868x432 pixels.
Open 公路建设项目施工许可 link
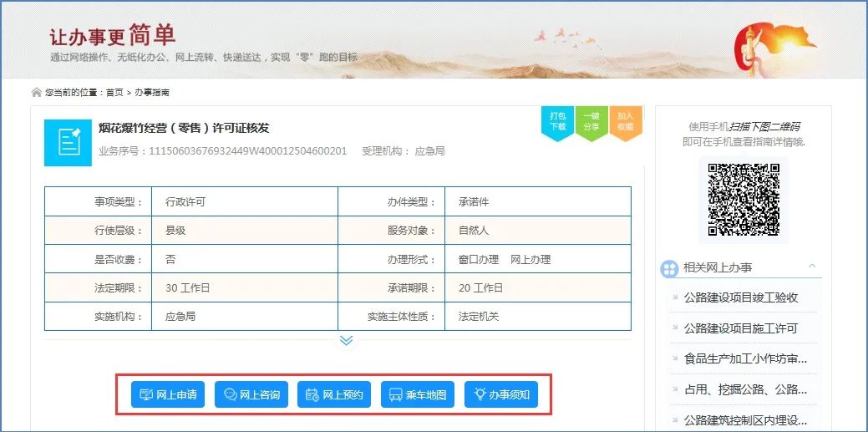point(740,328)
